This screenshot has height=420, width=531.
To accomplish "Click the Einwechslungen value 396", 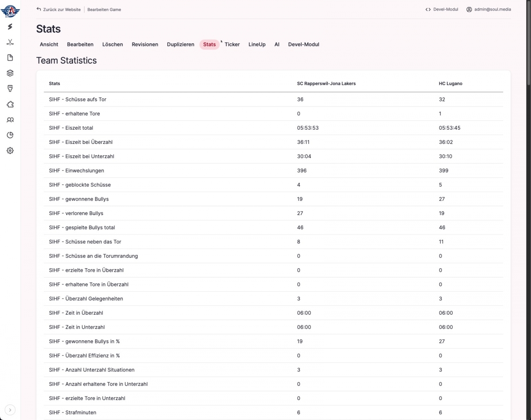I will pyautogui.click(x=302, y=170).
